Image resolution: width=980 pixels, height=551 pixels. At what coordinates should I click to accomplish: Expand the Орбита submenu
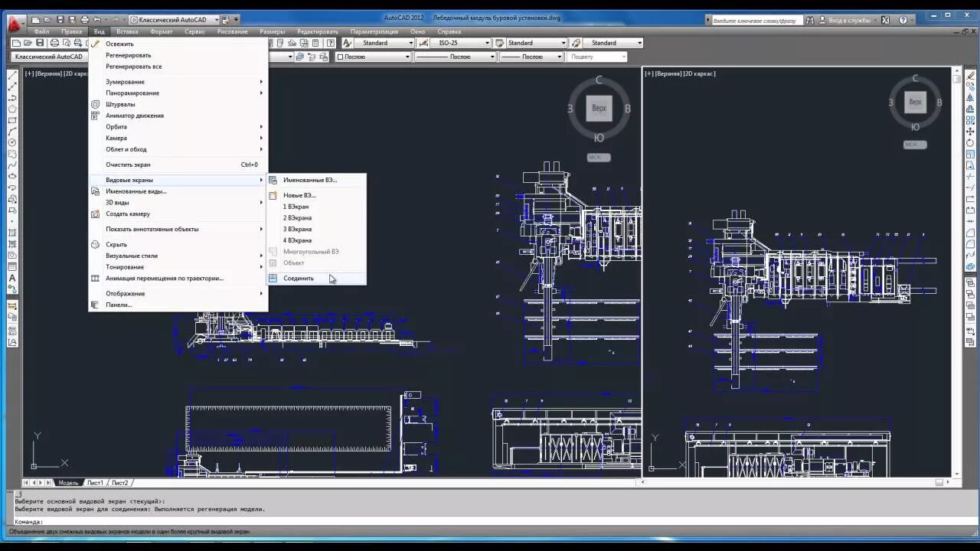178,127
